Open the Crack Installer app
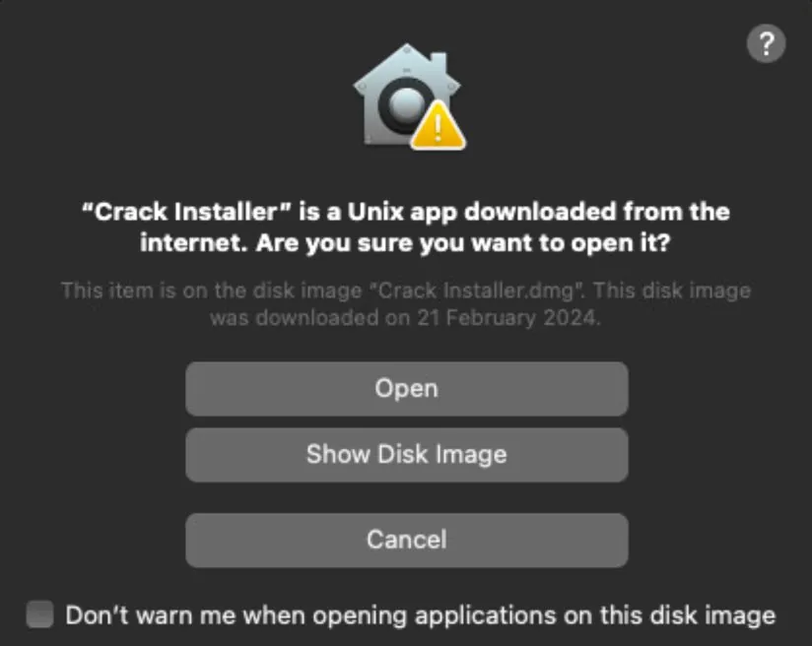The height and width of the screenshot is (646, 812). pos(406,388)
